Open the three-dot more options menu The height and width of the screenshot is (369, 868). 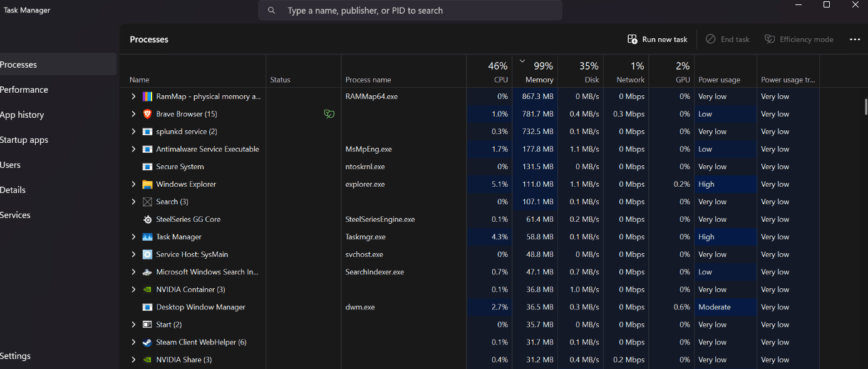855,39
